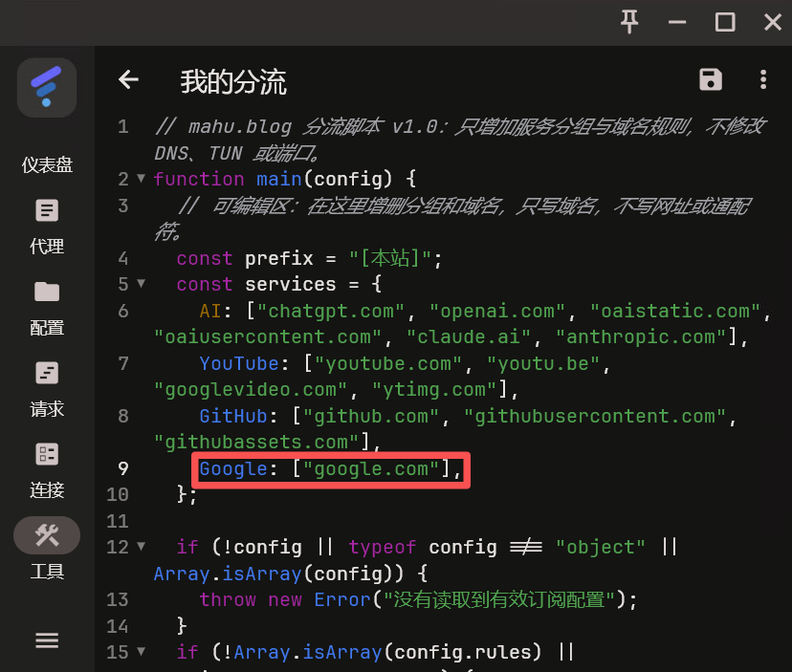The width and height of the screenshot is (792, 672).
Task: Click the "openai.com" string in the AI list
Action: (x=497, y=311)
